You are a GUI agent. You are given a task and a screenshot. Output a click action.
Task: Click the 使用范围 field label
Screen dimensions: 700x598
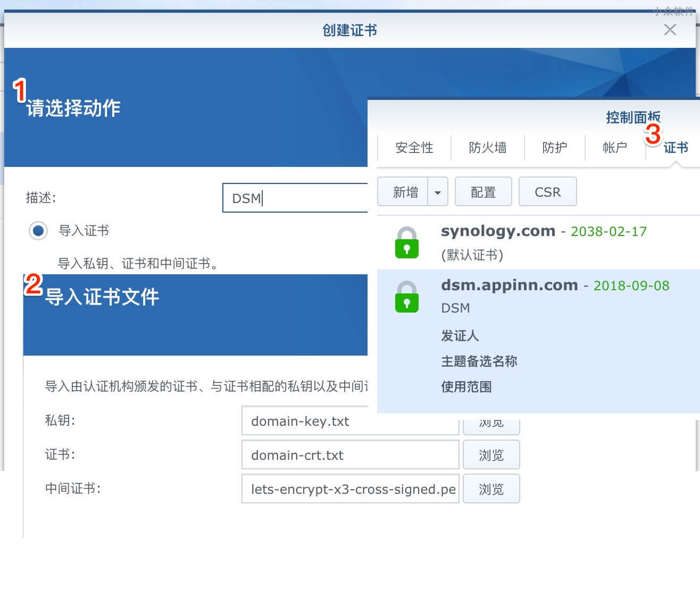point(466,387)
